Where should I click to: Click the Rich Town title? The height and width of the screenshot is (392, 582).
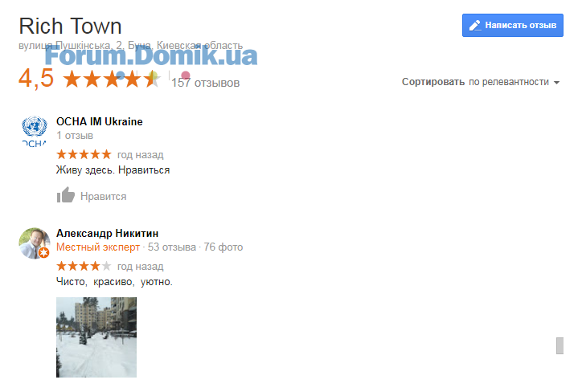coord(70,27)
